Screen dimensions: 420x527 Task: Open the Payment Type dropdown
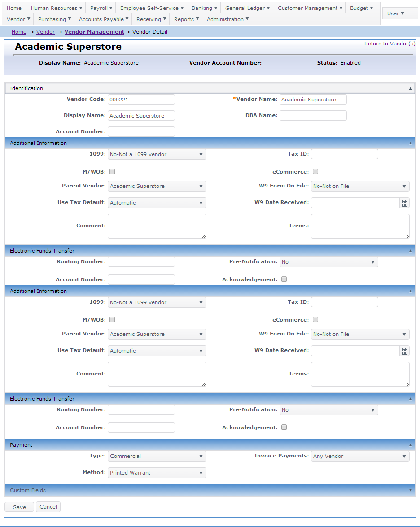157,456
